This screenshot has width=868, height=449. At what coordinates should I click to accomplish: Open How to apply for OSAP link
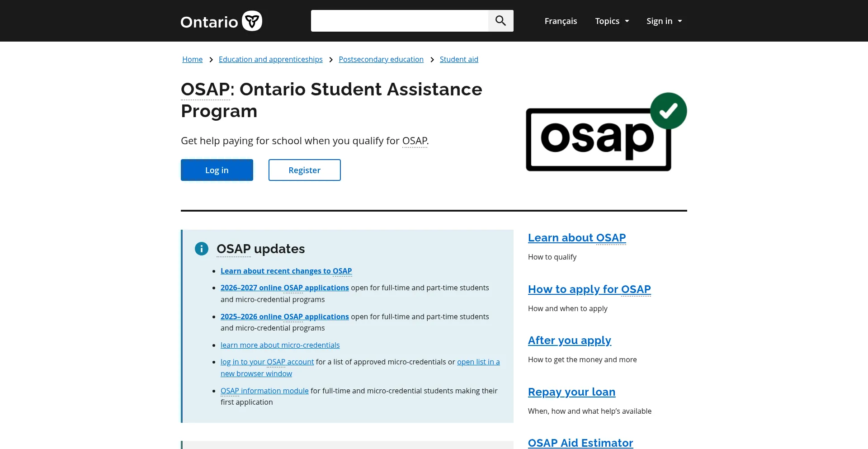590,289
